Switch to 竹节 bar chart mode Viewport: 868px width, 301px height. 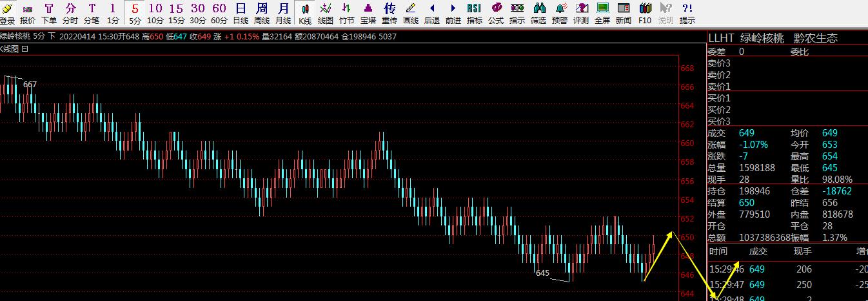click(347, 13)
